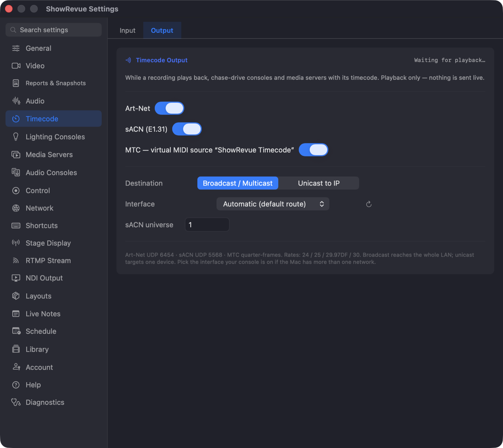Image resolution: width=503 pixels, height=448 pixels.
Task: Select the Output tab
Action: (162, 30)
